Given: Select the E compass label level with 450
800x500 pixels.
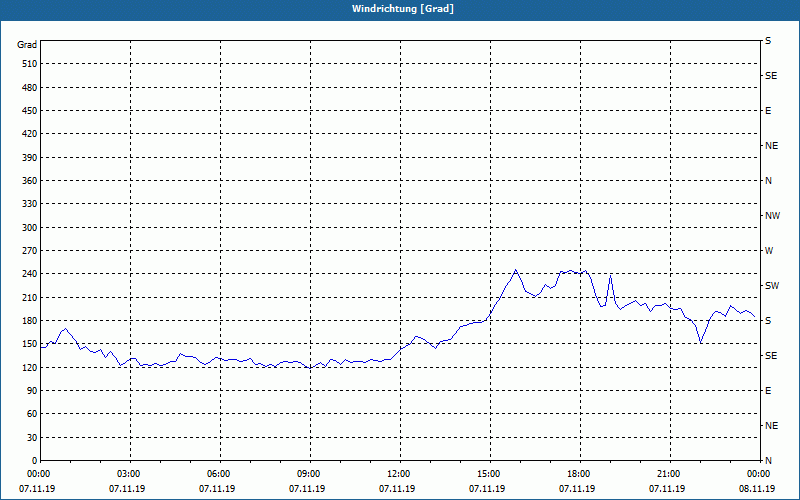Looking at the screenshot, I should (x=768, y=111).
